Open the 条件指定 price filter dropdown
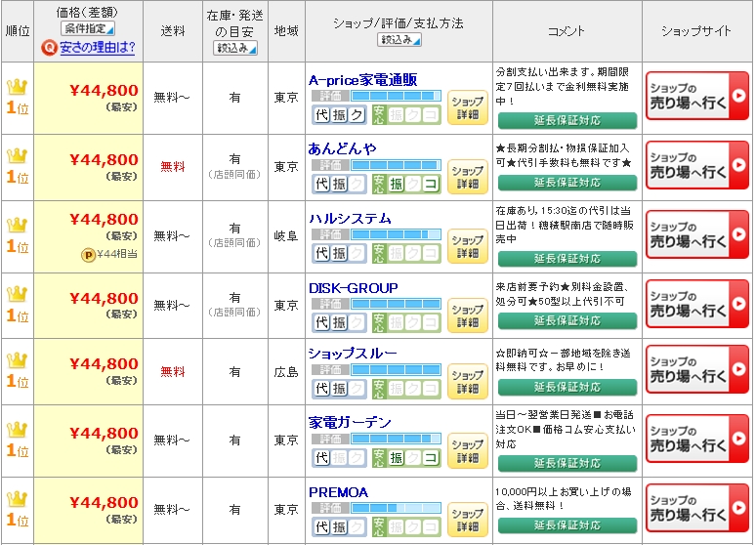This screenshot has height=545, width=756. click(88, 29)
